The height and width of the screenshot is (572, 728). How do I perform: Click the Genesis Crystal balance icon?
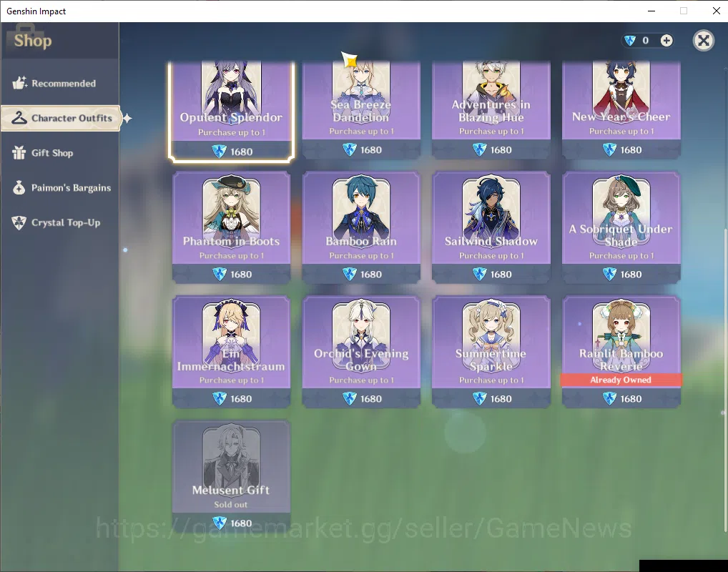[x=630, y=40]
